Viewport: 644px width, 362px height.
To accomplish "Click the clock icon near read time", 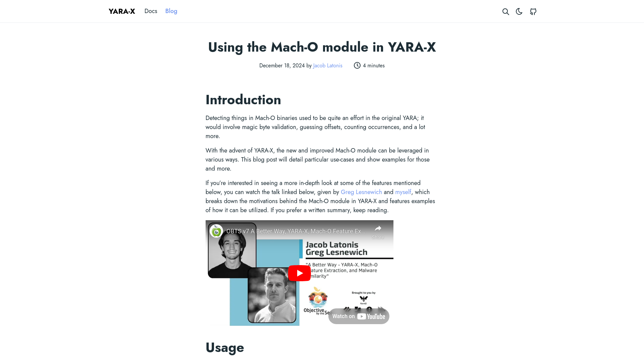I will [x=357, y=65].
